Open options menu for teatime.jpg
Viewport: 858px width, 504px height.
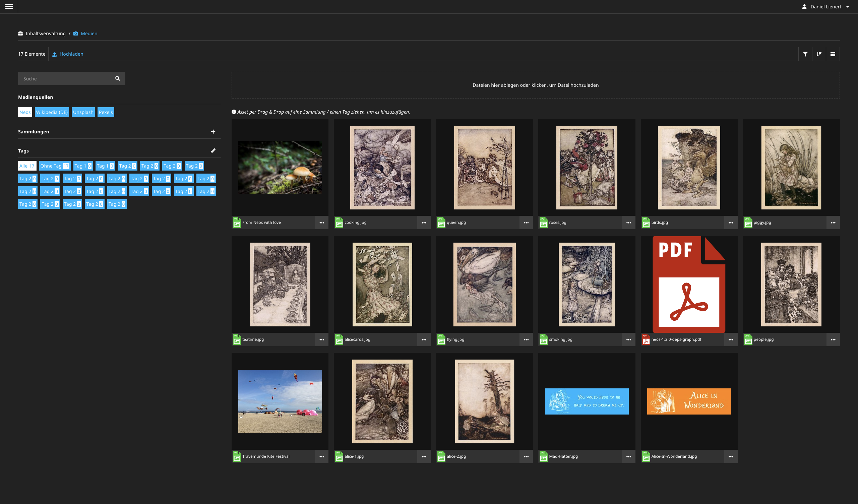click(x=322, y=339)
